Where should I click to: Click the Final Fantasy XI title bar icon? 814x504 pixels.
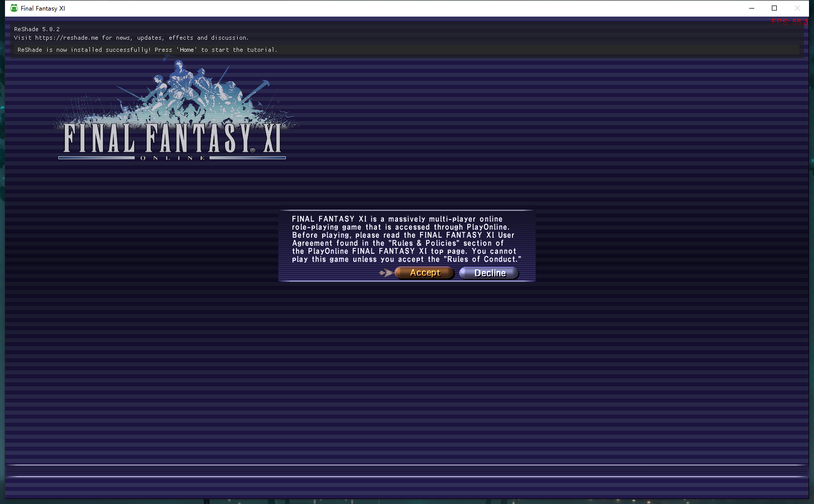[x=14, y=8]
